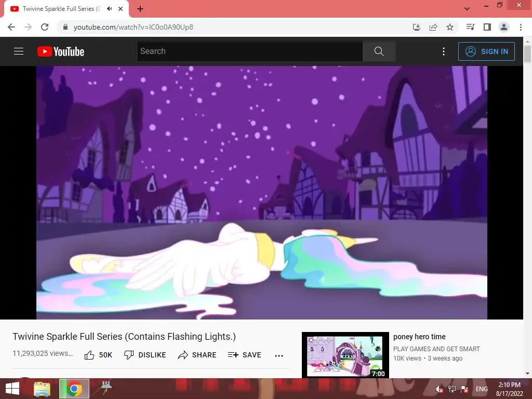Open the SHARE dialog

tap(197, 355)
